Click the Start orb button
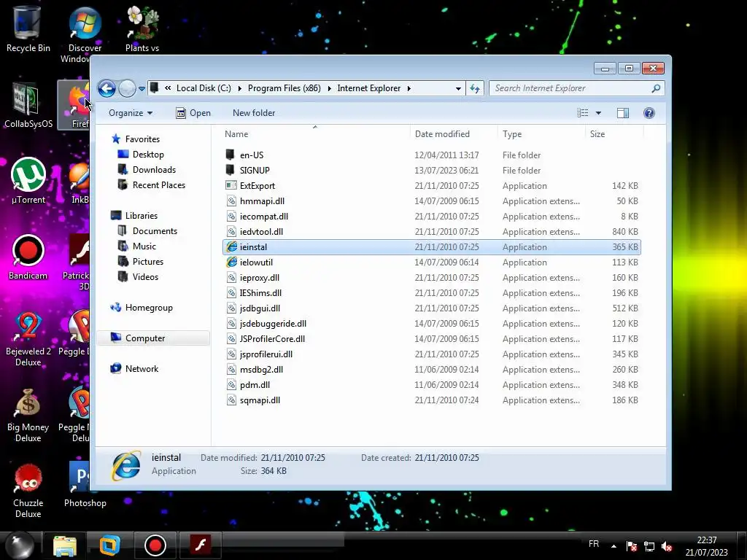 pyautogui.click(x=20, y=545)
